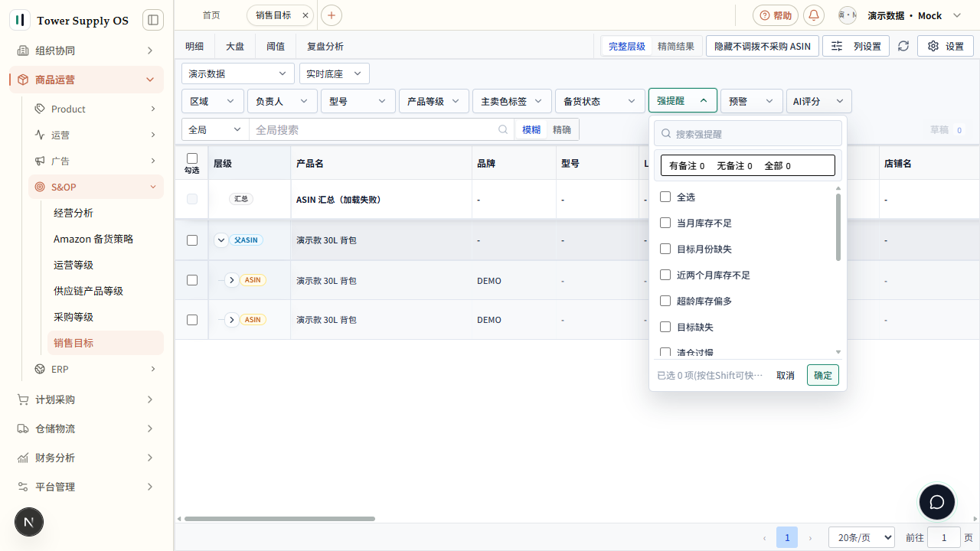Add a new tab with plus icon
The image size is (980, 551).
(332, 15)
